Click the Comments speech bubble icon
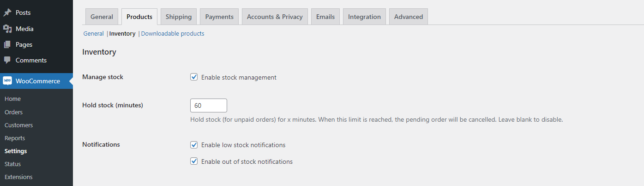Image resolution: width=644 pixels, height=186 pixels. [x=7, y=60]
